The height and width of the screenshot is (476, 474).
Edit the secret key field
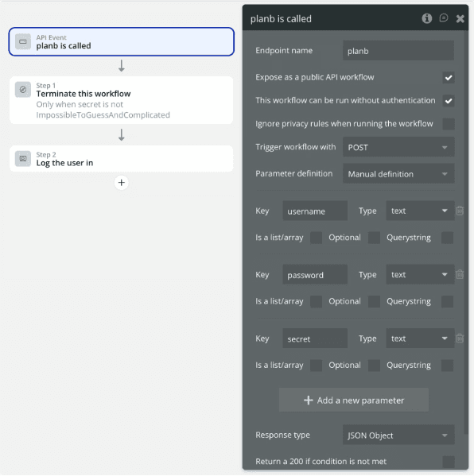315,339
